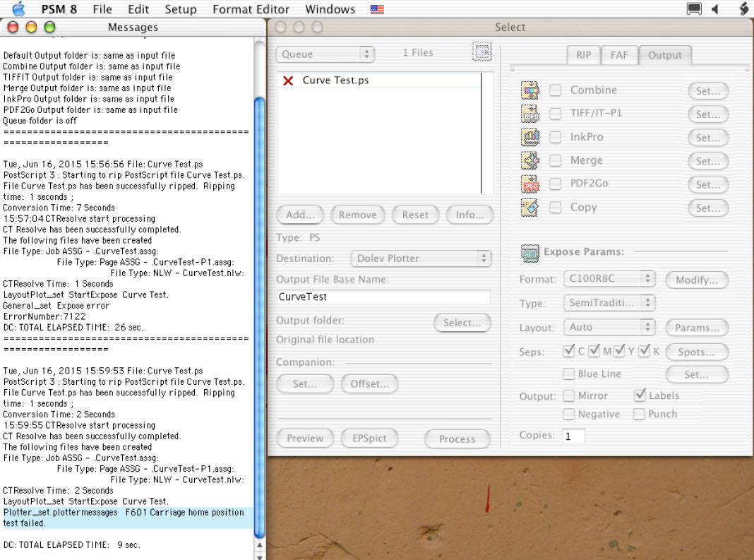Enable the Merge checkbox
This screenshot has height=560, width=754.
pyautogui.click(x=556, y=160)
